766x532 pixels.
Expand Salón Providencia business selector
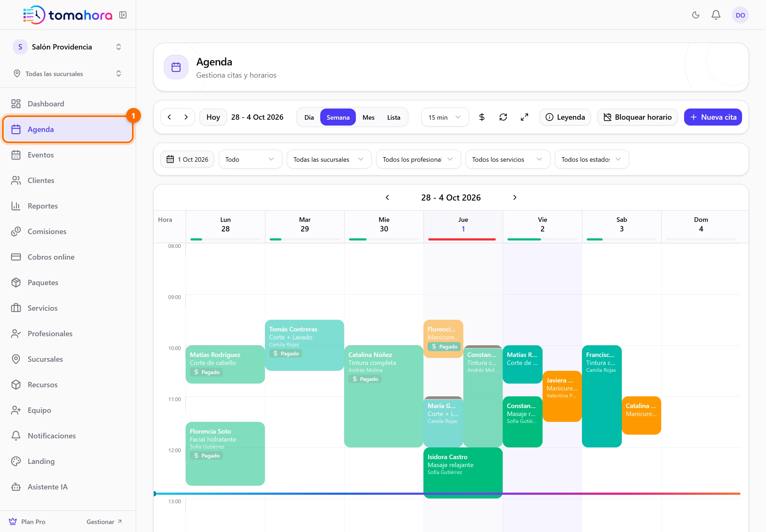click(x=68, y=47)
